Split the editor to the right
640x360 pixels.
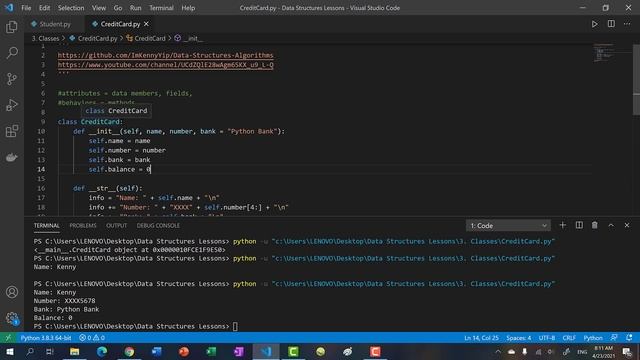pyautogui.click(x=611, y=24)
